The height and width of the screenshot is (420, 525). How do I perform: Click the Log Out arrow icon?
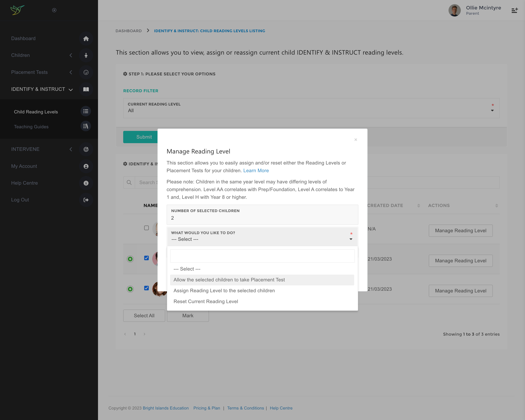(x=86, y=200)
